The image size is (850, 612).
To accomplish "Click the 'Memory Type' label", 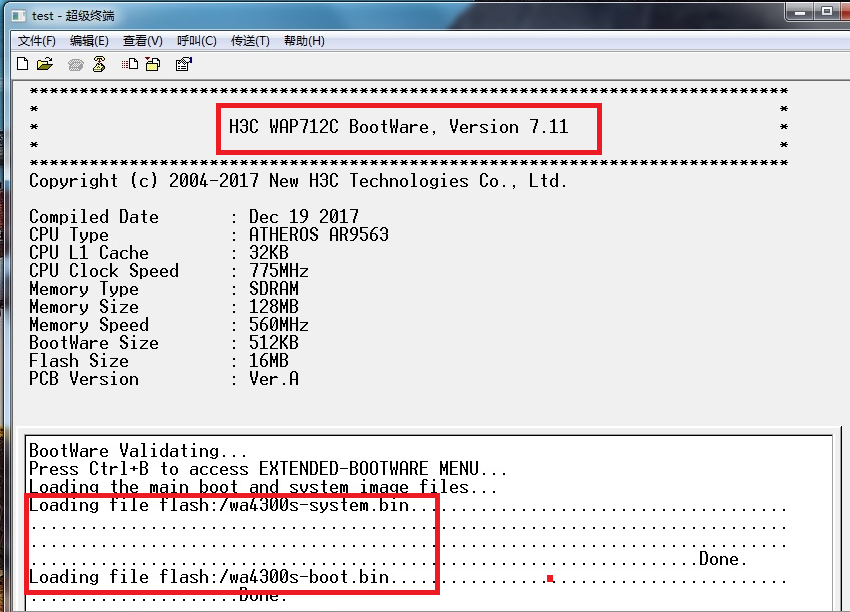I will (x=84, y=288).
